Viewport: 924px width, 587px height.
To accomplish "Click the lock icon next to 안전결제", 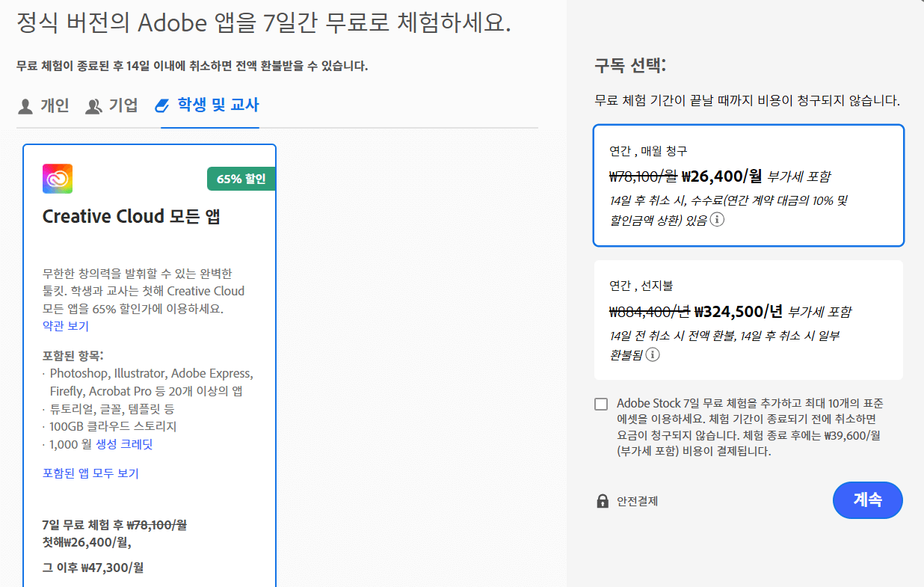I will tap(601, 500).
